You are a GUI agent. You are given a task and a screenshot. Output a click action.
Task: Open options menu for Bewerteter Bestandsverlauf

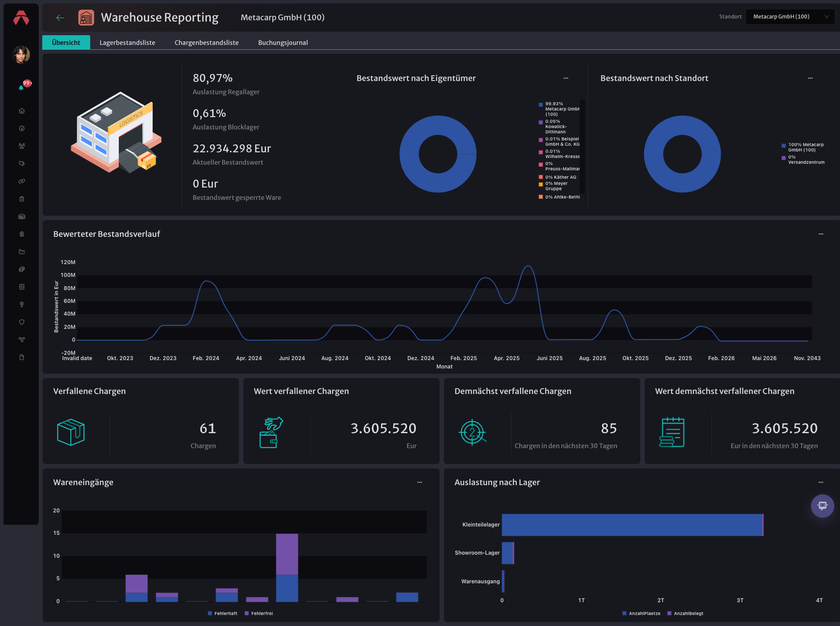821,234
